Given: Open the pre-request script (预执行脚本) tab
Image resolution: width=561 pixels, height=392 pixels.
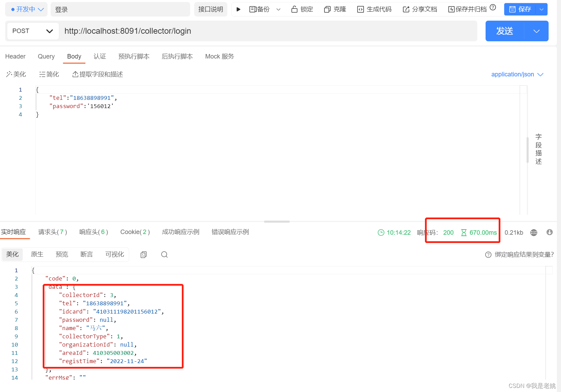Looking at the screenshot, I should tap(134, 56).
